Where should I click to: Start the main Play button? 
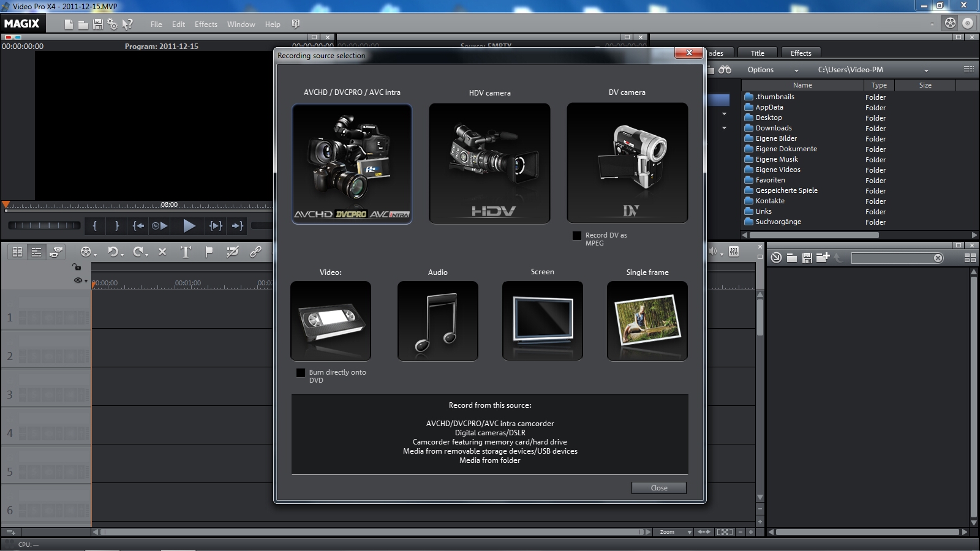point(189,226)
